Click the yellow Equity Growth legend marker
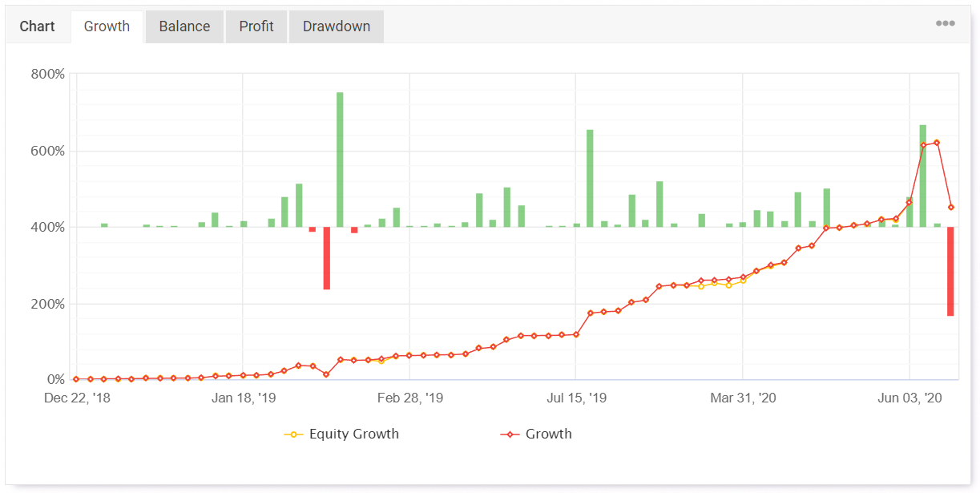Screen dimensions: 980x493 (293, 434)
